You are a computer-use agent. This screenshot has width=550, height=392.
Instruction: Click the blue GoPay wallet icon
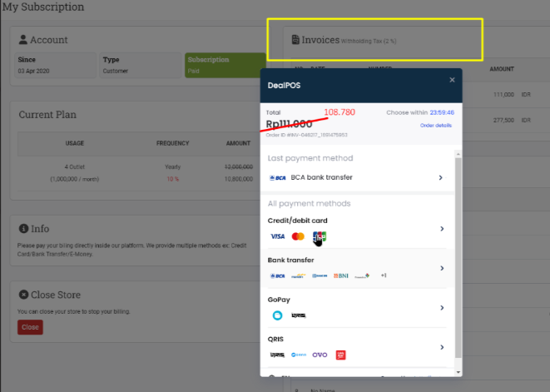[x=277, y=315]
